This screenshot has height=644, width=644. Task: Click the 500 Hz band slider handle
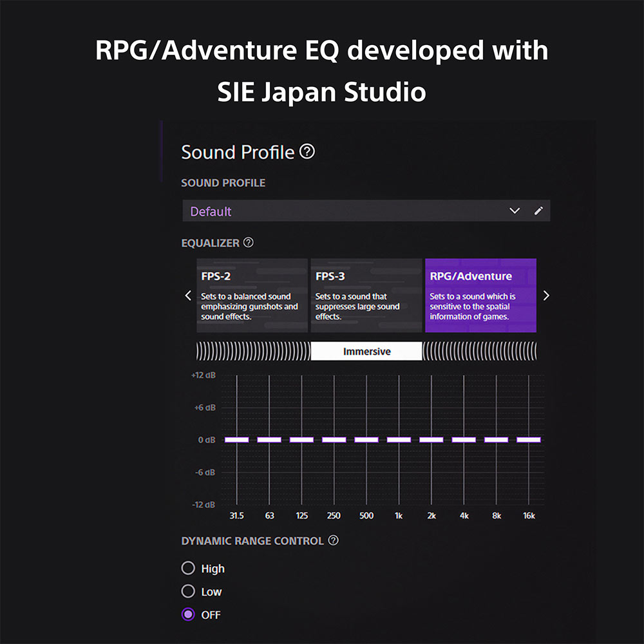pos(366,439)
